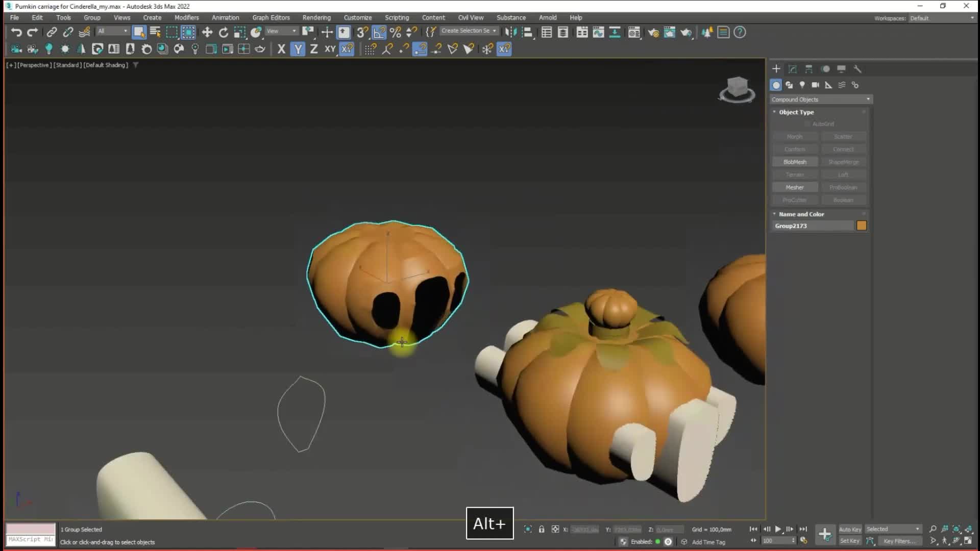The image size is (980, 551).
Task: Open the Create Selection Set dropdown
Action: 469,31
